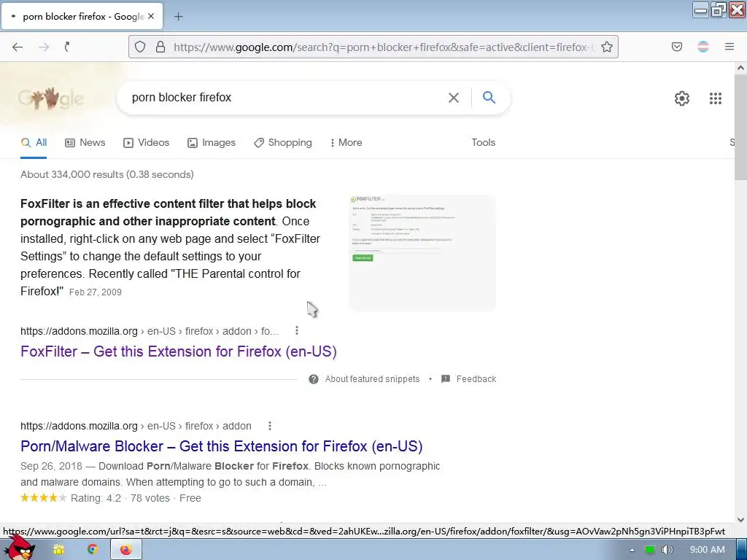747x560 pixels.
Task: Click About featured snippets link
Action: 372,379
